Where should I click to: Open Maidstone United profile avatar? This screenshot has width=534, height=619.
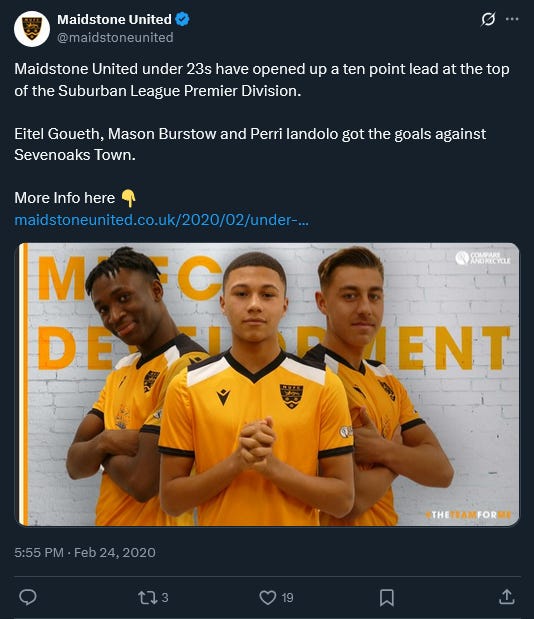32,29
